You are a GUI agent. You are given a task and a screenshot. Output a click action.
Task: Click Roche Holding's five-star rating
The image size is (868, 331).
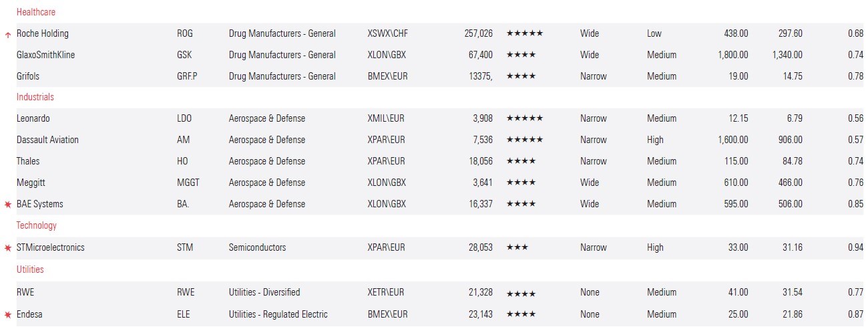[x=524, y=33]
